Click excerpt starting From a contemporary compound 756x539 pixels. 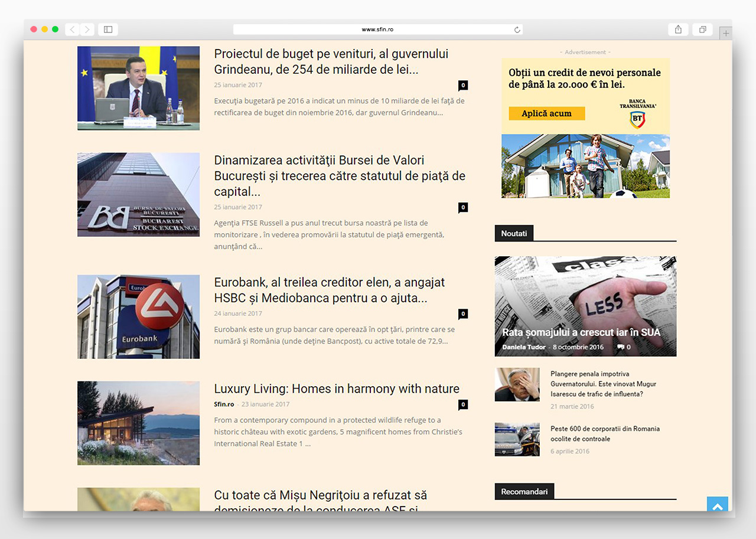[338, 432]
